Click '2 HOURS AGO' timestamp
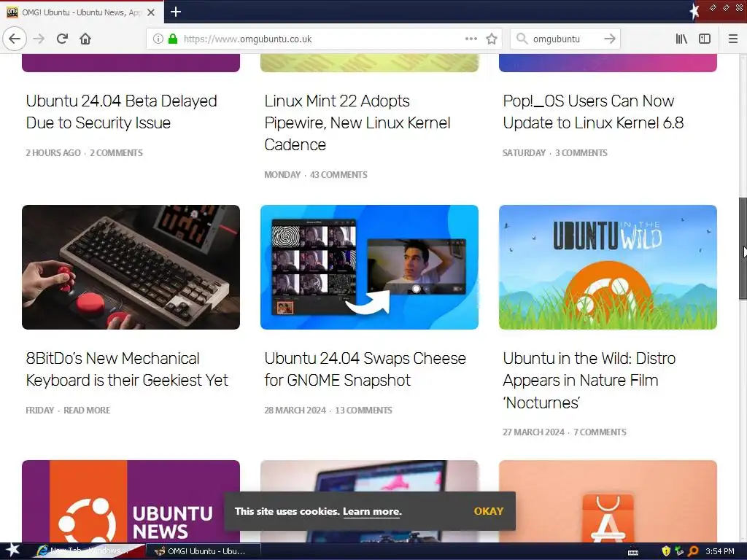This screenshot has width=747, height=560. (x=53, y=153)
